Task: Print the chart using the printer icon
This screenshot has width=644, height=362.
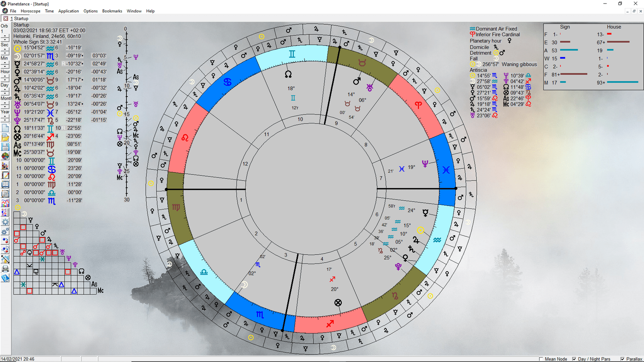Action: point(5,269)
